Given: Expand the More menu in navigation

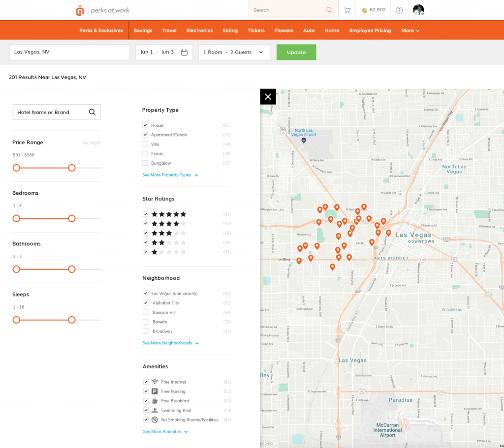Looking at the screenshot, I should tap(410, 30).
